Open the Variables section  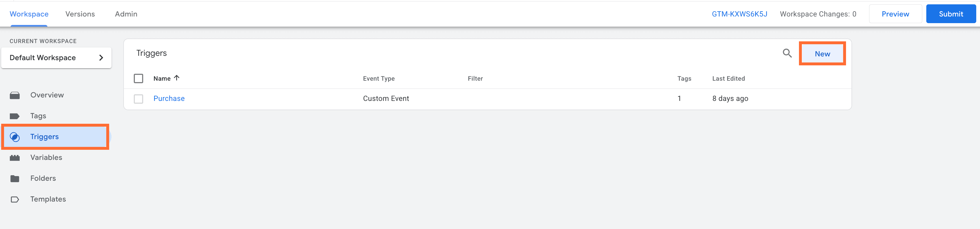point(46,157)
